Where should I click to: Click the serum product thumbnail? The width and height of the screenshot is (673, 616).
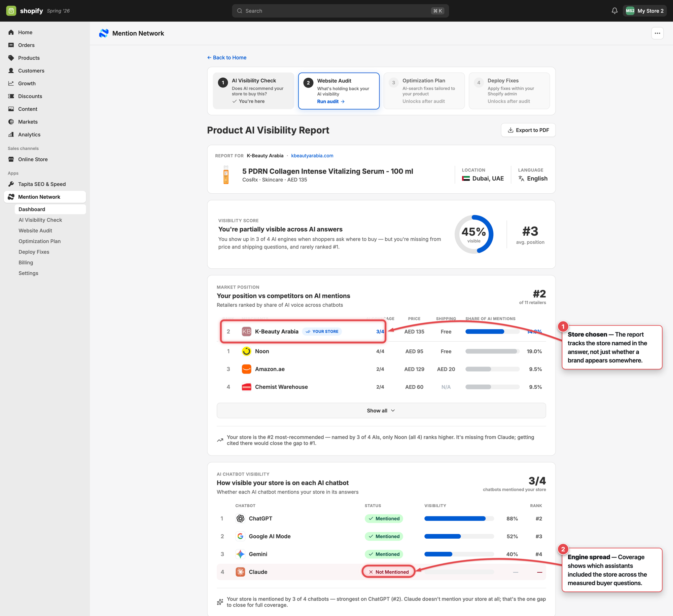226,175
